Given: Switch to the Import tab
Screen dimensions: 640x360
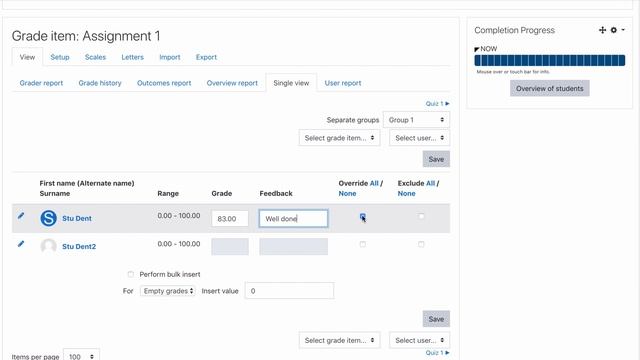Looking at the screenshot, I should tap(169, 57).
